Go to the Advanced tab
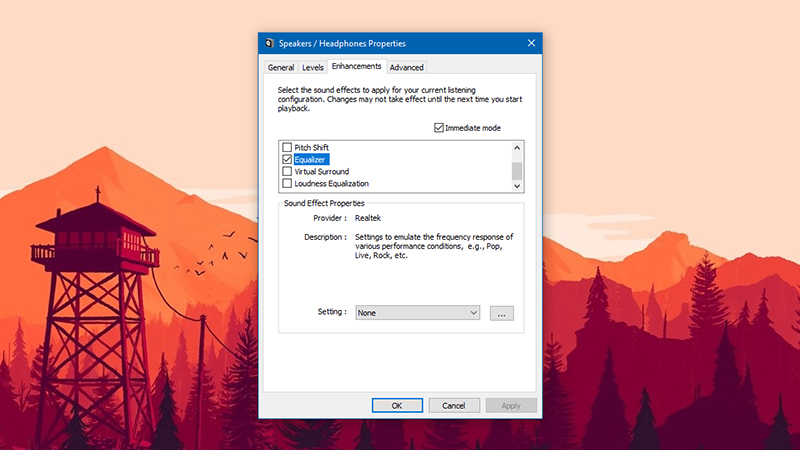This screenshot has height=450, width=800. click(407, 67)
